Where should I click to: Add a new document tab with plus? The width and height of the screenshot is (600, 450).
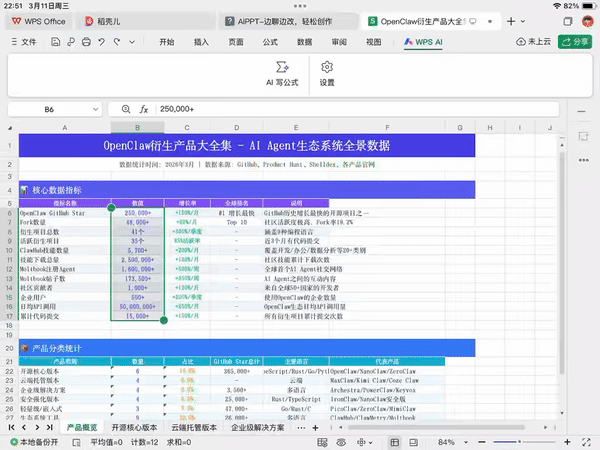pos(511,21)
